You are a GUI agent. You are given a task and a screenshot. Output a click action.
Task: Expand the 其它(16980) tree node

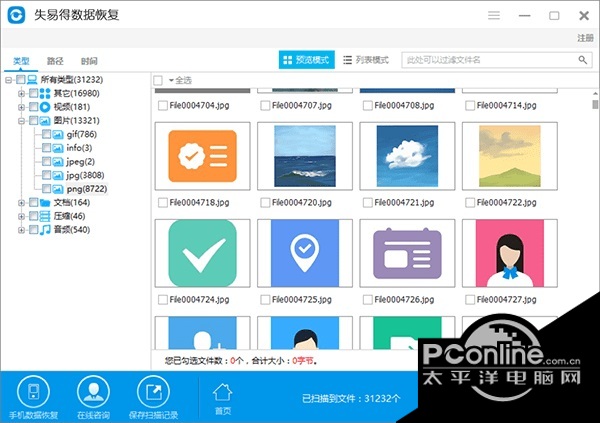click(x=21, y=93)
